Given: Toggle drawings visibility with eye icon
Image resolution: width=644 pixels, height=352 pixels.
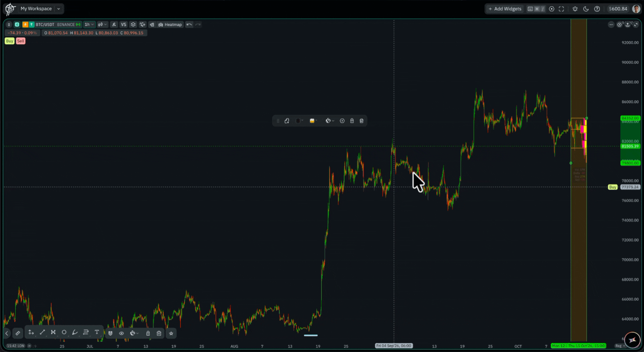Looking at the screenshot, I should point(121,333).
